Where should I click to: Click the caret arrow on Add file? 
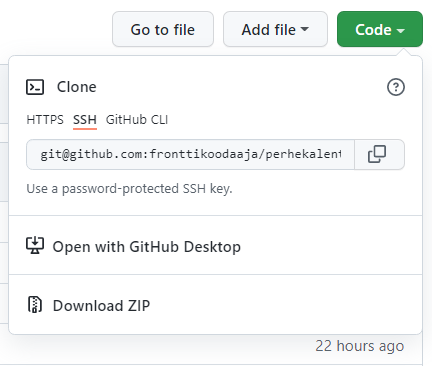click(x=304, y=29)
